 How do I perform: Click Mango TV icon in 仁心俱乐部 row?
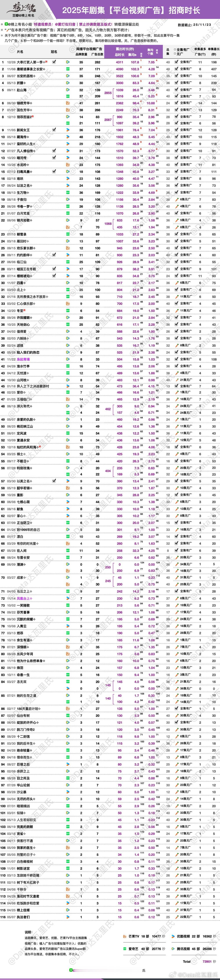point(68,304)
